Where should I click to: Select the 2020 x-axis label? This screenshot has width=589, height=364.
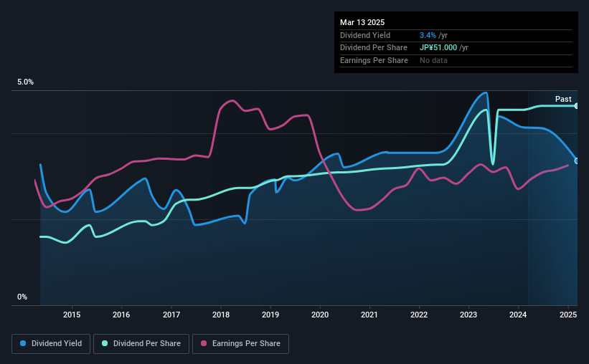click(320, 315)
